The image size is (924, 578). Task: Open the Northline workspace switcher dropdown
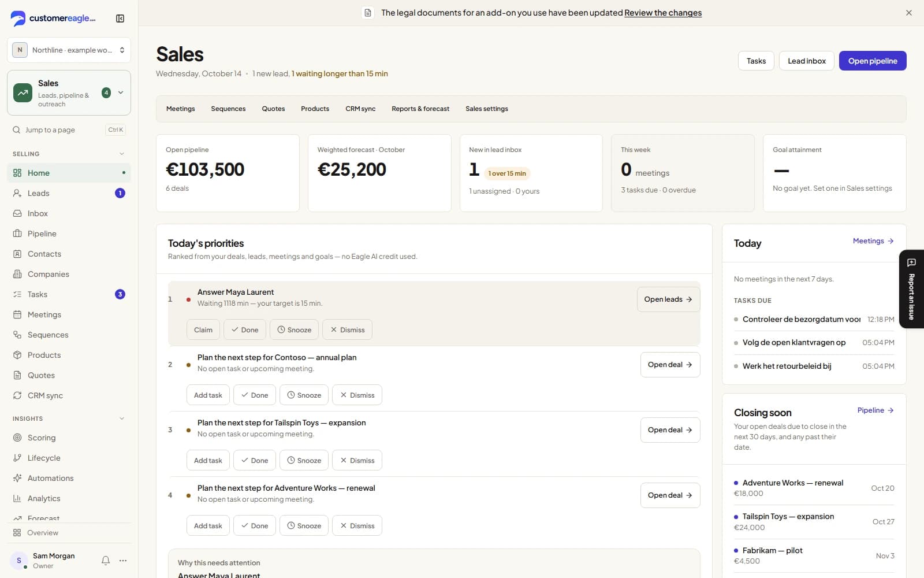69,50
